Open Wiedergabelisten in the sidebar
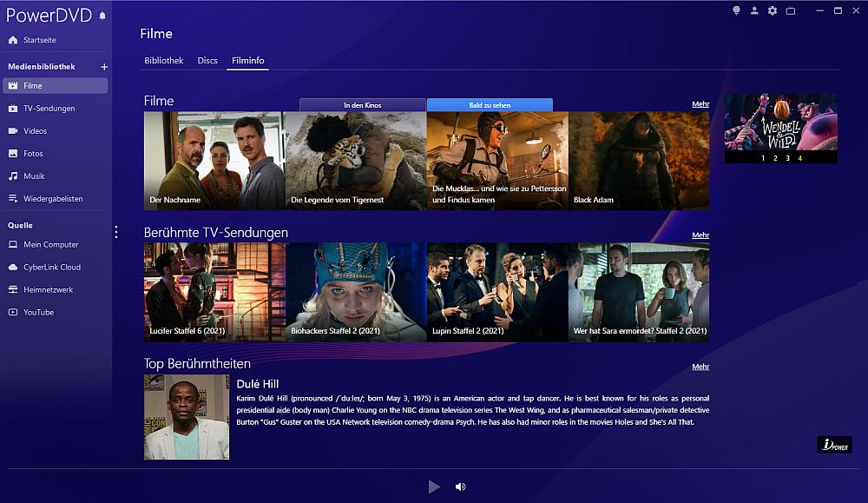Viewport: 868px width, 503px height. tap(55, 198)
